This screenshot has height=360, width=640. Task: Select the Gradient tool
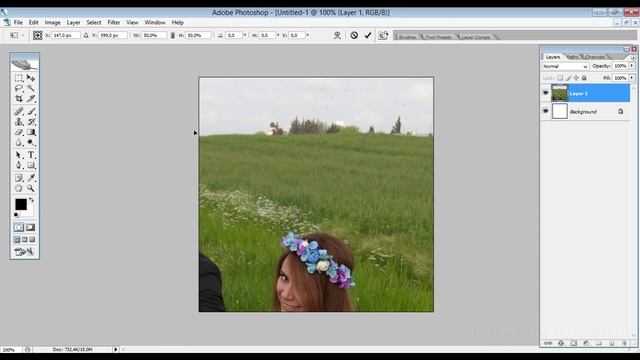(31, 132)
